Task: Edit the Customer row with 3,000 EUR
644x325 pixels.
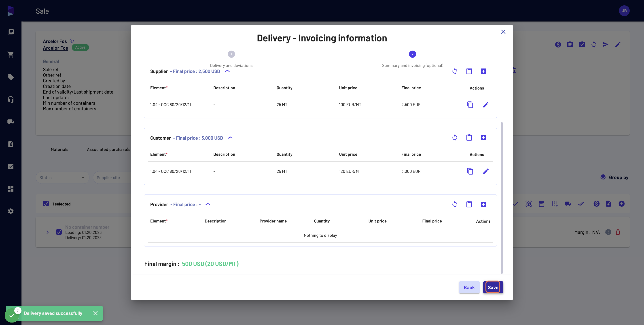Action: click(x=486, y=171)
